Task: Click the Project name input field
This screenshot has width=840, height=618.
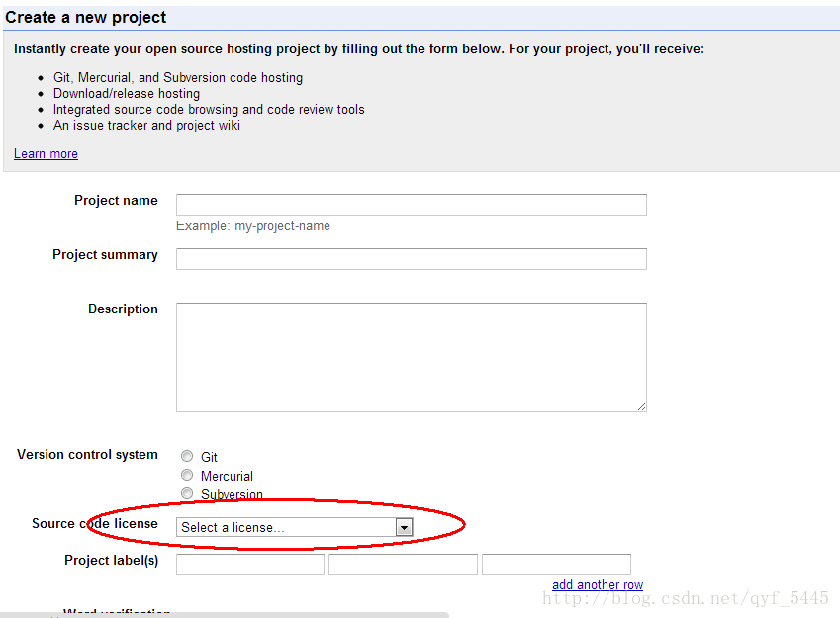Action: pos(411,205)
